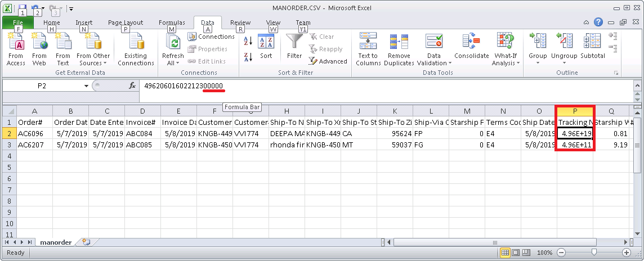644x261 pixels.
Task: Select cell with order AC6096
Action: [x=34, y=133]
